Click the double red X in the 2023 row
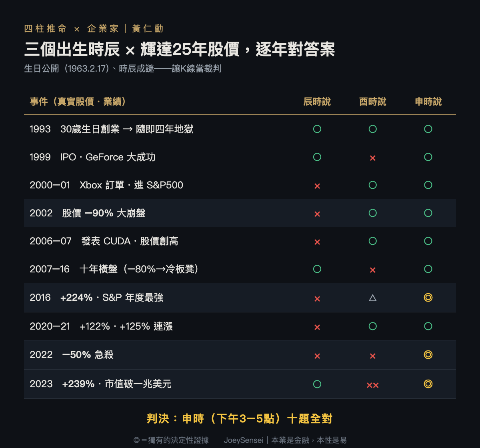 click(373, 385)
